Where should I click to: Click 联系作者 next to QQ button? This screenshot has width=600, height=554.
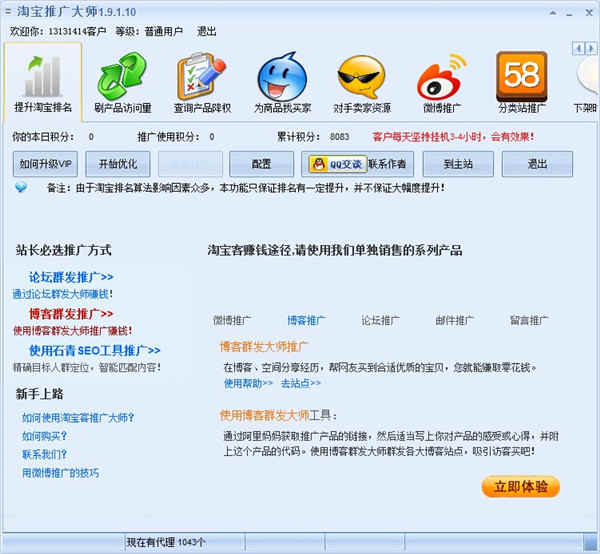coord(387,164)
